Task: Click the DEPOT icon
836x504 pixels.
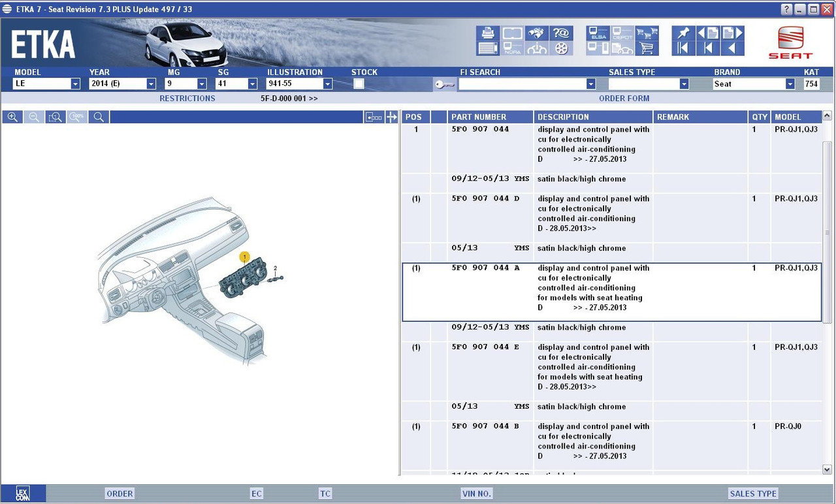Action: click(622, 33)
